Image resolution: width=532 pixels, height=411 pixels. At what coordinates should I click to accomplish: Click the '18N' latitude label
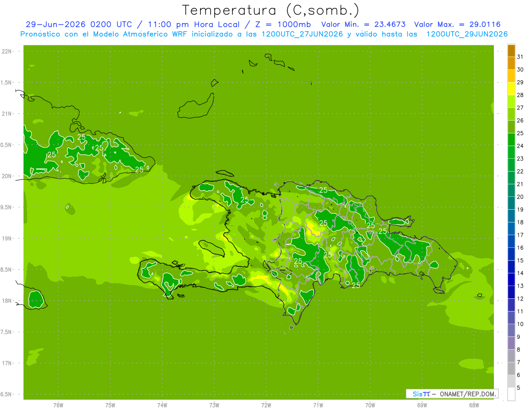(7, 301)
